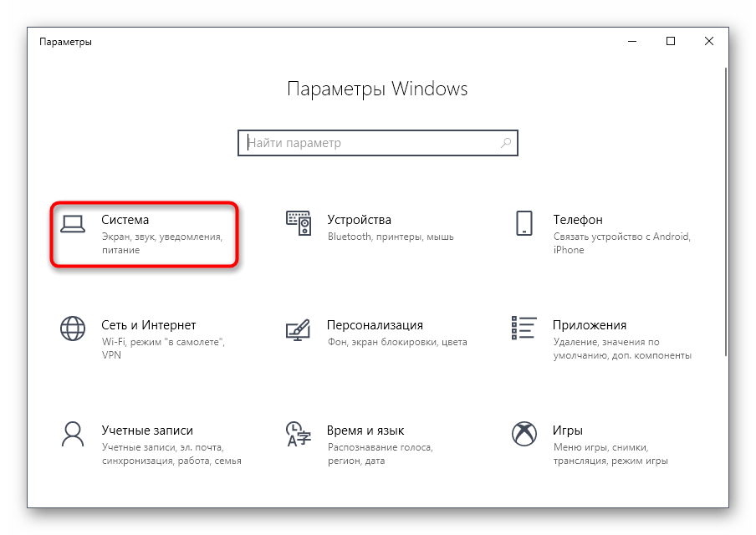The image size is (756, 535).
Task: Open the Персонализация paintbrush icon
Action: 298,329
